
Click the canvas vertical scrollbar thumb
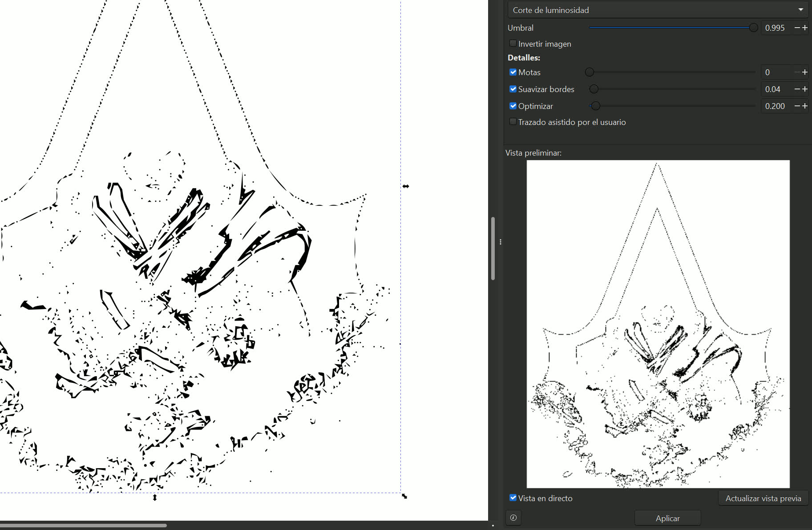pos(493,249)
